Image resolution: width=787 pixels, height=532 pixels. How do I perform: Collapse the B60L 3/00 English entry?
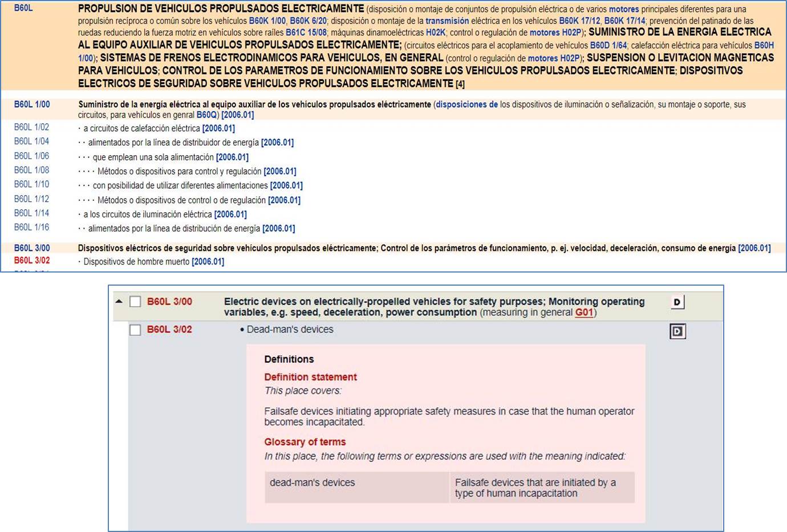tap(119, 302)
